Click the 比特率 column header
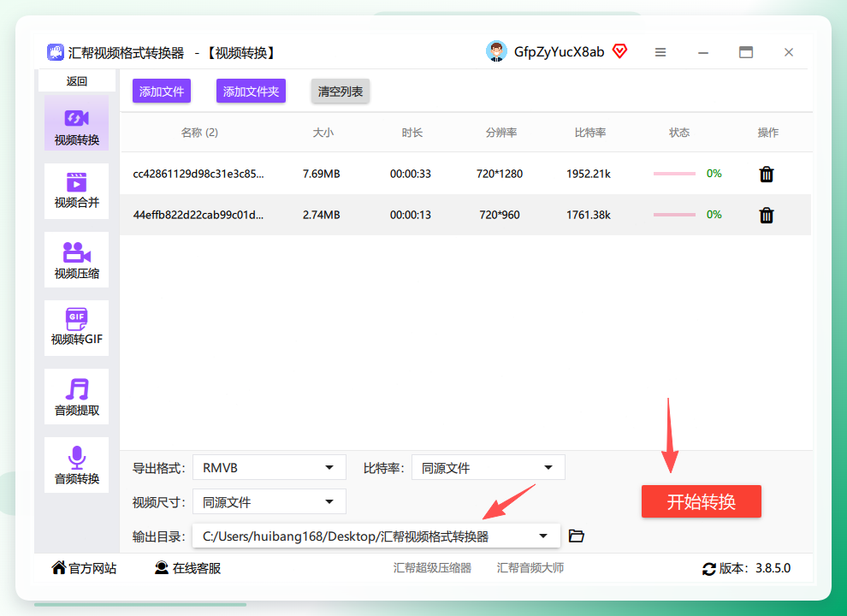 tap(589, 133)
